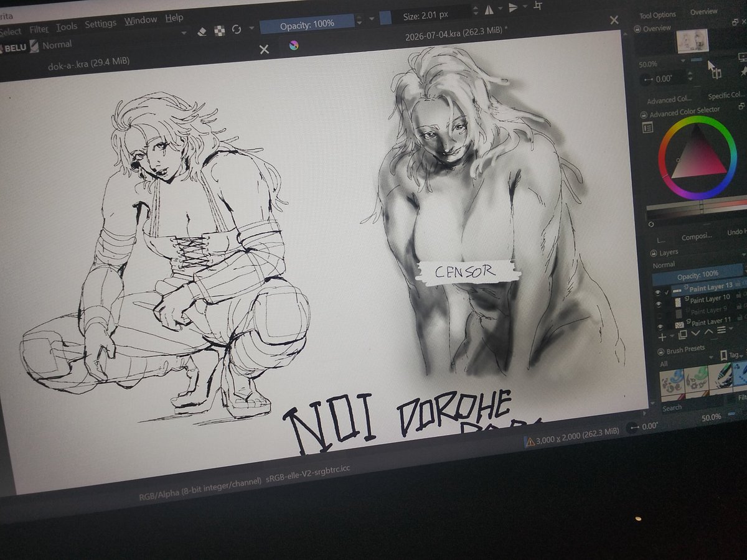The image size is (747, 560).
Task: Open the Window menu
Action: [140, 21]
